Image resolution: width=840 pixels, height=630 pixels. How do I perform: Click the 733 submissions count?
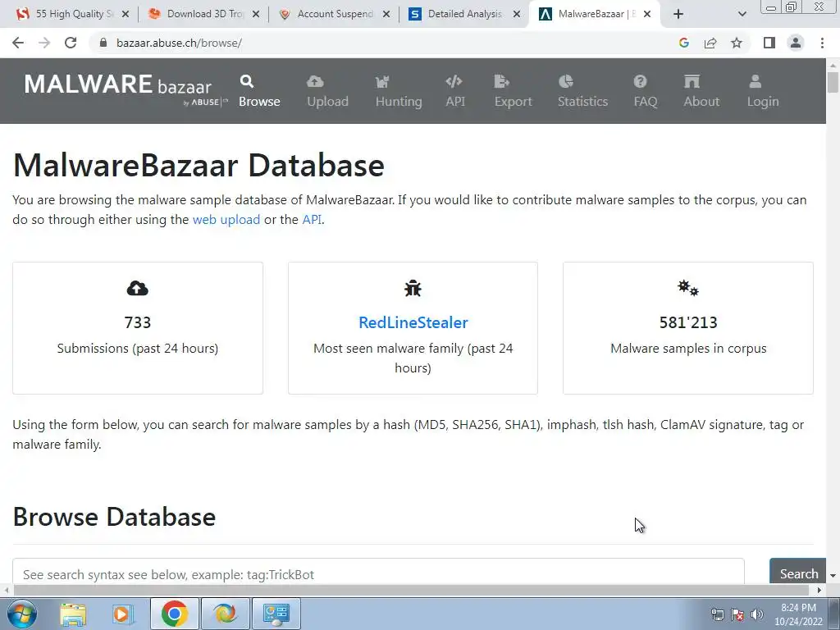pyautogui.click(x=138, y=322)
